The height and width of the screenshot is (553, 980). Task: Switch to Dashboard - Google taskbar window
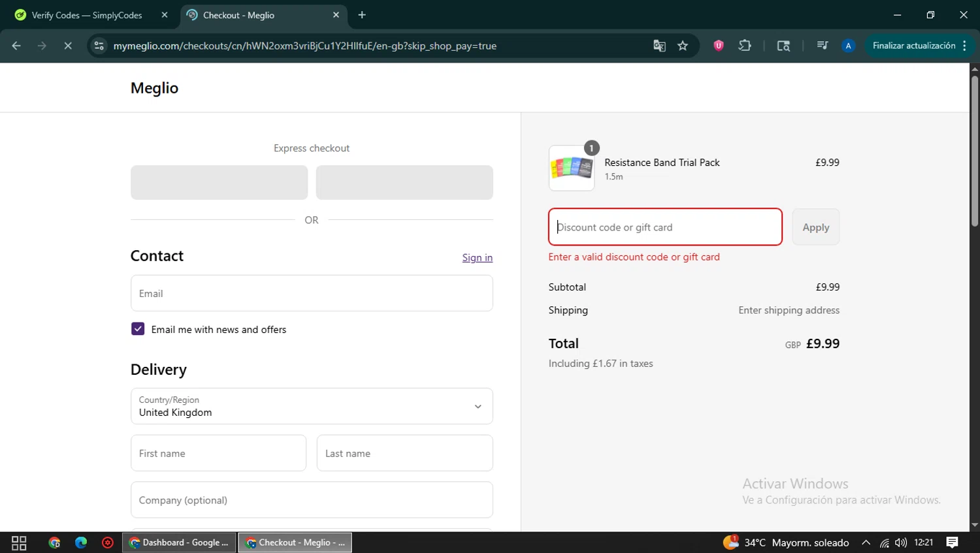click(180, 543)
